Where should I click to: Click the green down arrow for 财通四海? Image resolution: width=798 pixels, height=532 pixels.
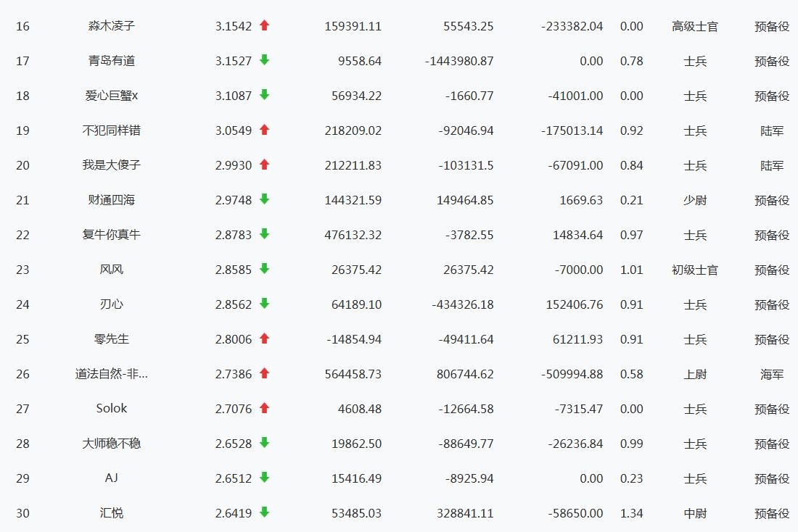coord(265,199)
